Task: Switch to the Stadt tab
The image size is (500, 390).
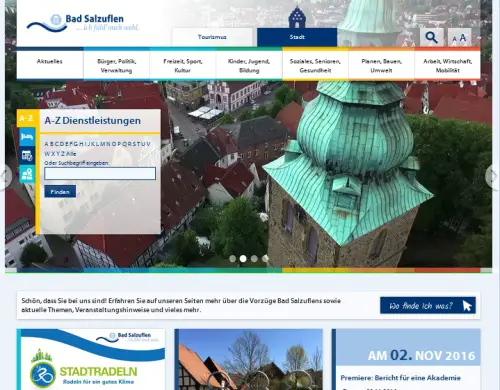Action: click(297, 37)
